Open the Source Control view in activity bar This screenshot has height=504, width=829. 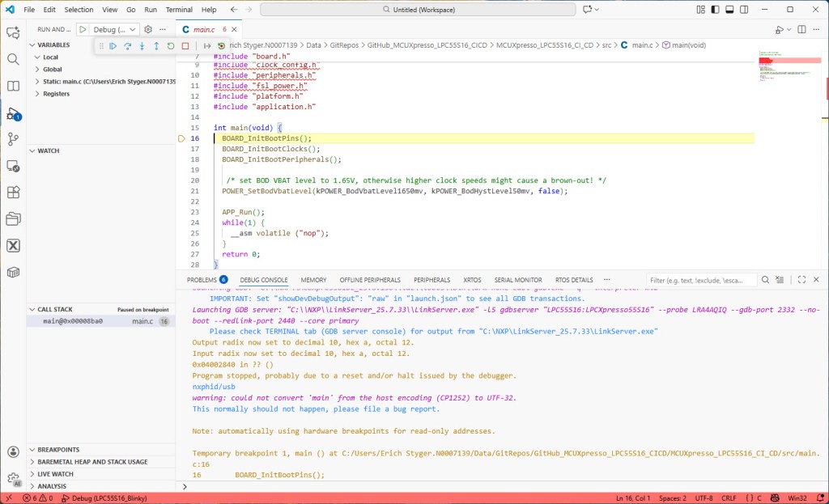tap(13, 139)
